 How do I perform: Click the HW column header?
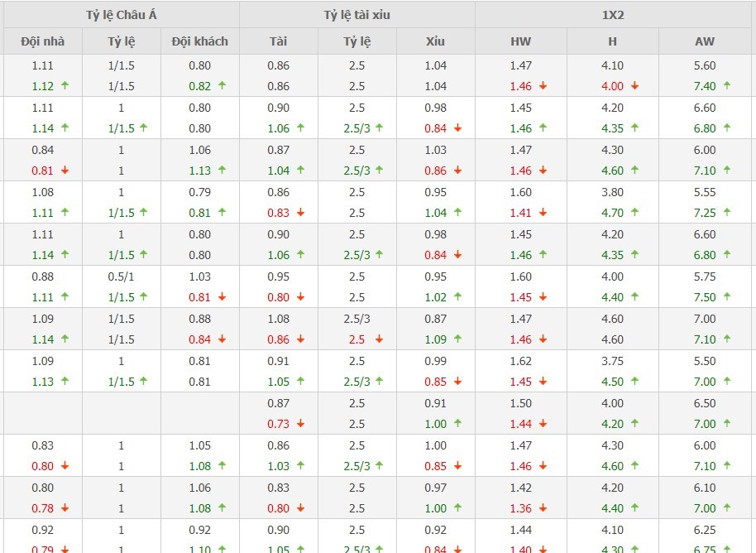[521, 41]
